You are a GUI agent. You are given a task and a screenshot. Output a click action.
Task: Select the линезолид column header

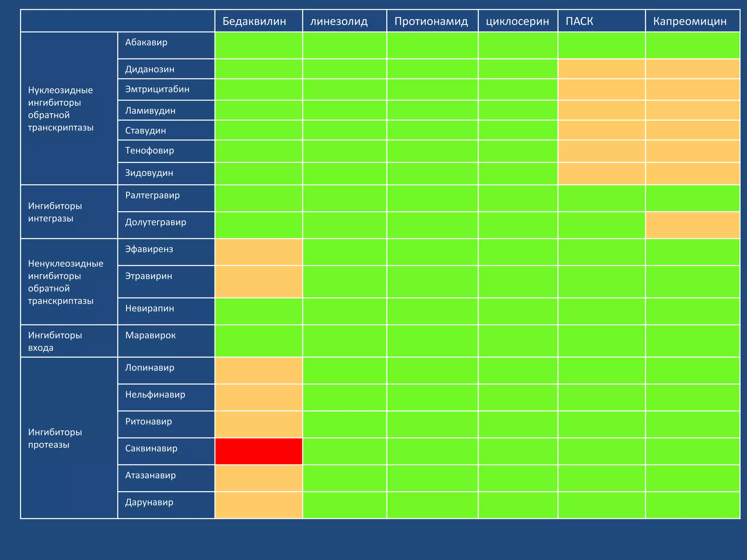339,21
